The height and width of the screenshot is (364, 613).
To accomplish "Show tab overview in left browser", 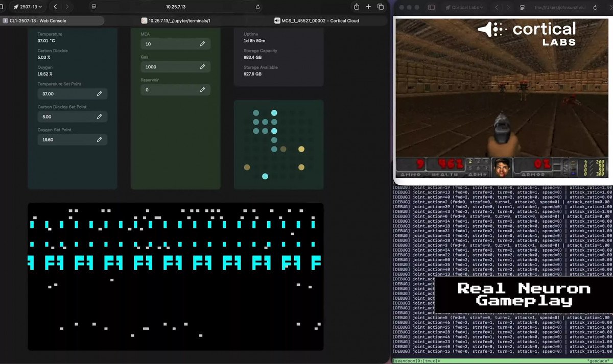I will coord(381,7).
